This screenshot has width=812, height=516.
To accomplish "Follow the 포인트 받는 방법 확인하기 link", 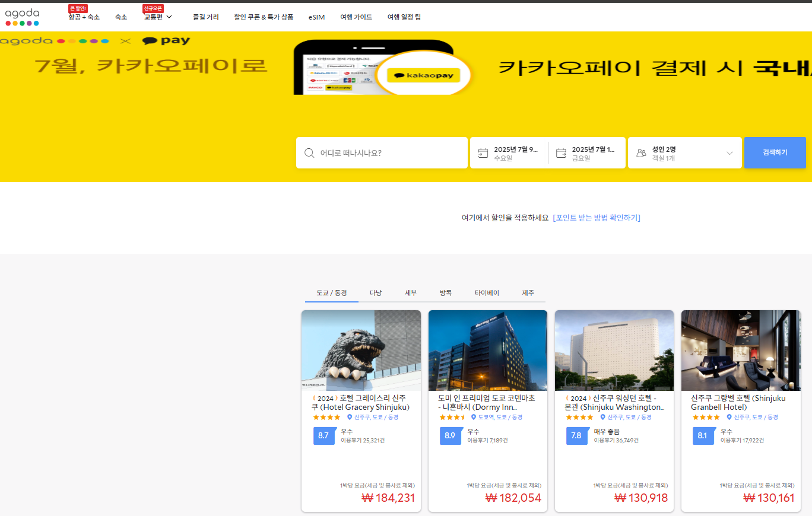I will pos(596,218).
